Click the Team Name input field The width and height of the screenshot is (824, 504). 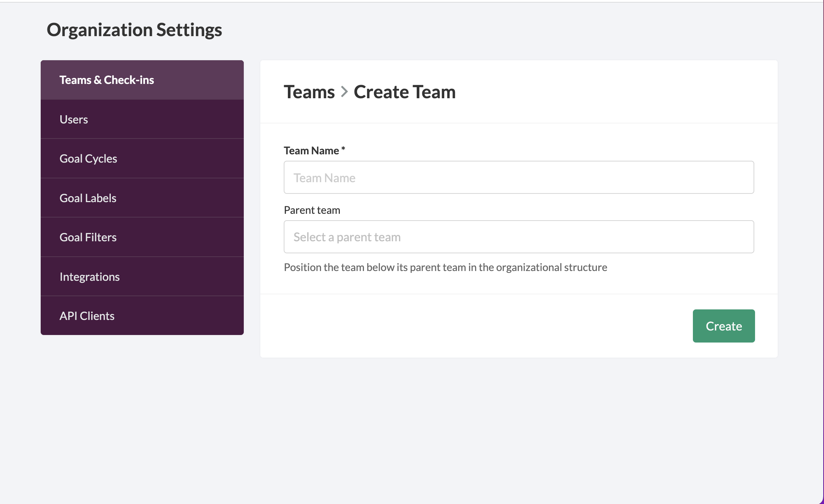click(519, 177)
